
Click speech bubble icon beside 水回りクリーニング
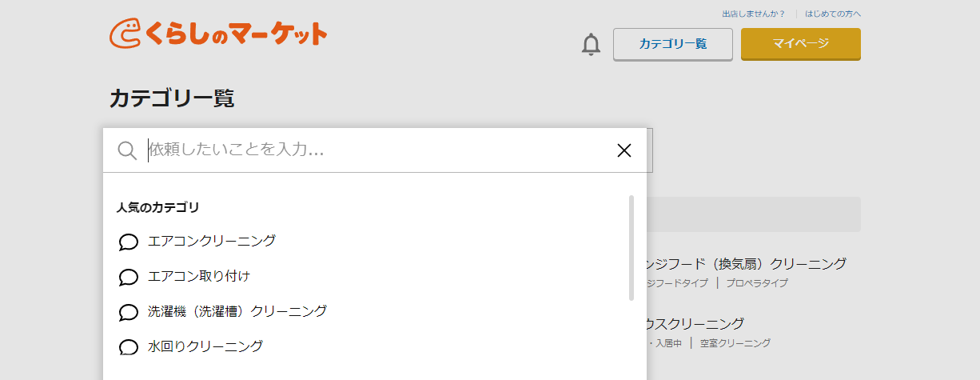coord(129,347)
